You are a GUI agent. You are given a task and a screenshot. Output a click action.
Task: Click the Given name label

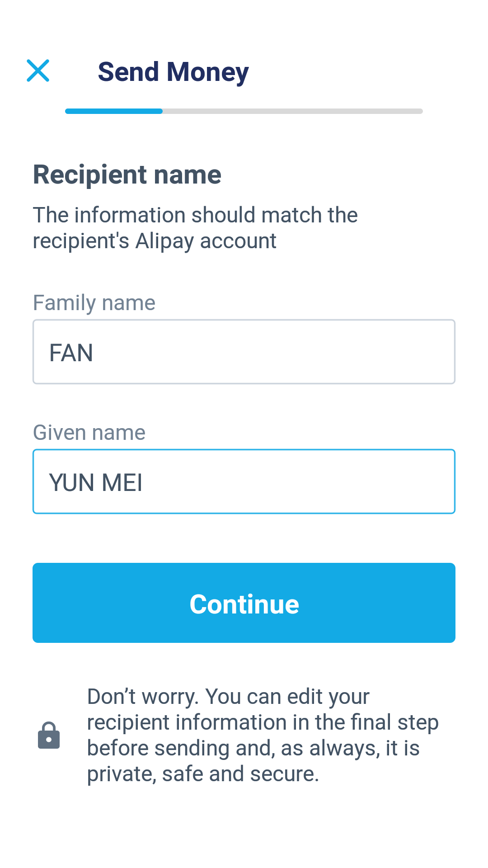(x=89, y=433)
